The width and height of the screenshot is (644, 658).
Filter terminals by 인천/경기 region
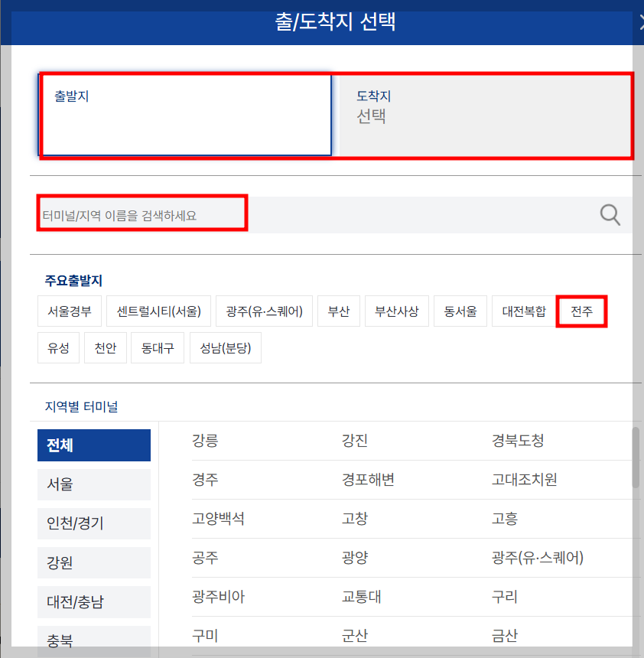click(94, 523)
